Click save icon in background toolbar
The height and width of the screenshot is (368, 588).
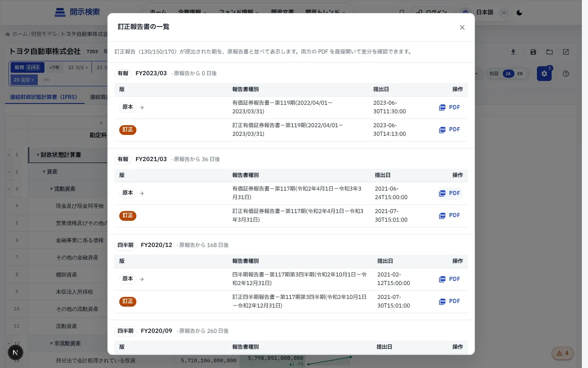(533, 52)
